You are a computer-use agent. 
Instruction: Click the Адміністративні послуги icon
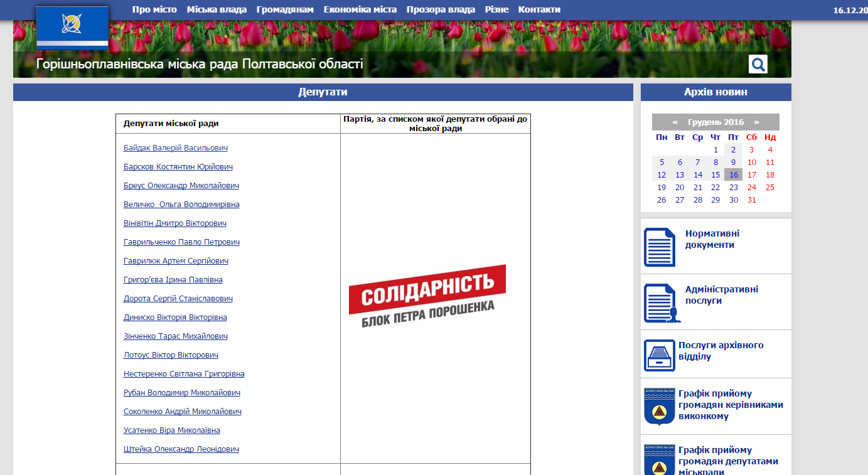[x=662, y=302]
